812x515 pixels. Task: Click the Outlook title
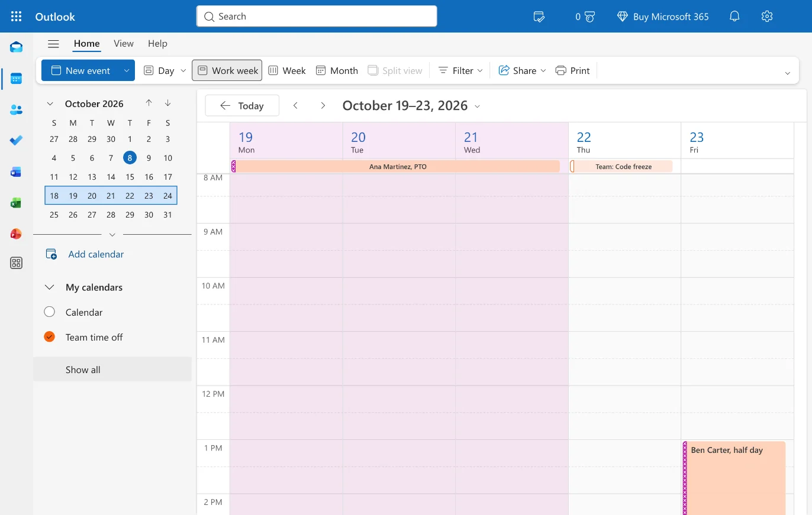pos(55,17)
